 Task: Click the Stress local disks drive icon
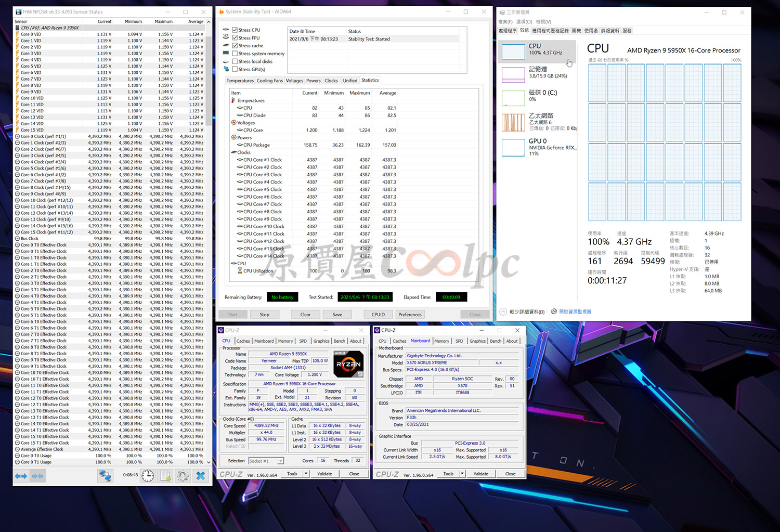pos(226,61)
